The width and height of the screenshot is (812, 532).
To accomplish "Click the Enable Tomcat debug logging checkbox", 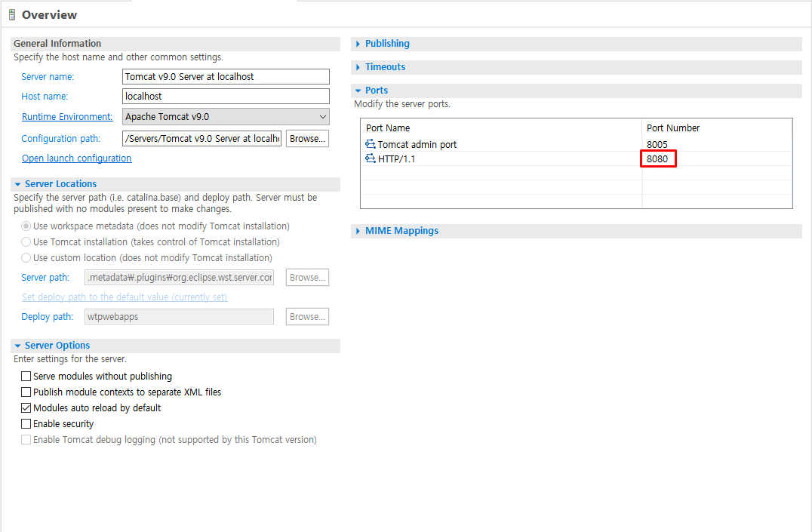I will coord(26,440).
